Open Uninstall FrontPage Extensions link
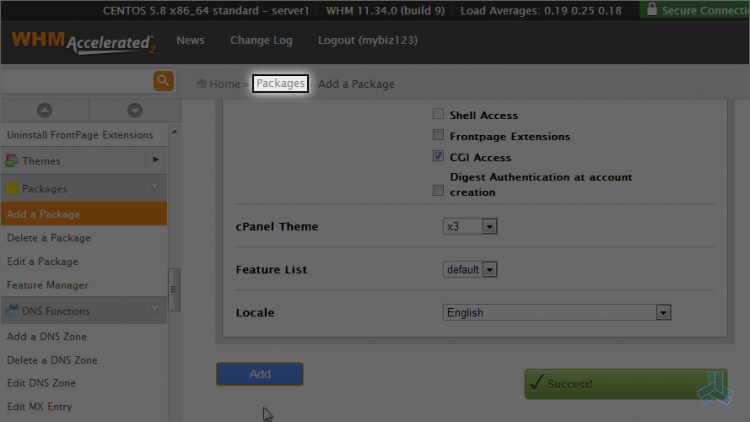This screenshot has height=422, width=750. [80, 135]
